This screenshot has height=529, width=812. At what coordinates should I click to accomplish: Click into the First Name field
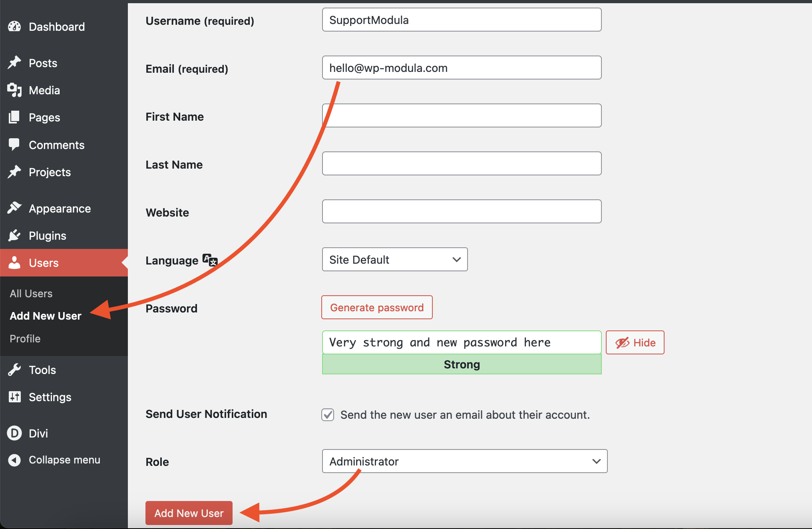pos(462,116)
